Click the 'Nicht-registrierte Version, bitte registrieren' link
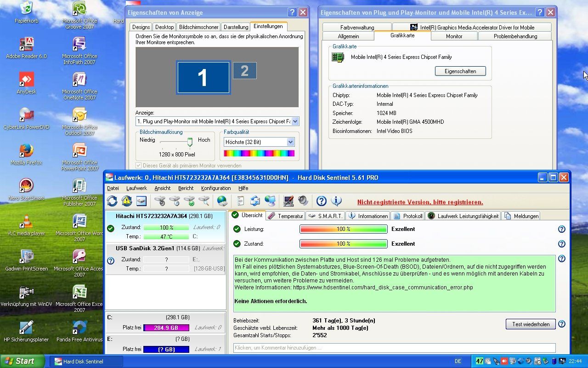The image size is (588, 368). (x=420, y=202)
